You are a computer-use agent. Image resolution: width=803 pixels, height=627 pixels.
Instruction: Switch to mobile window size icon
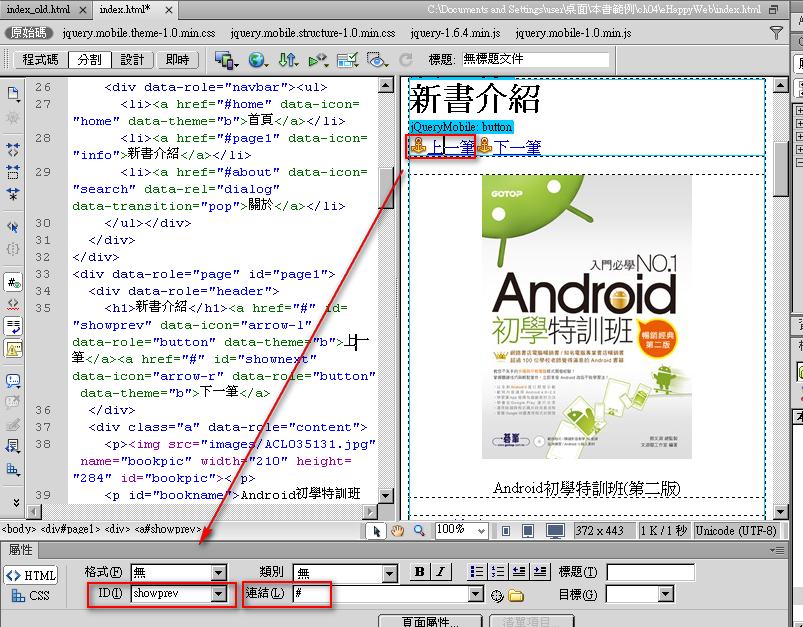(x=506, y=531)
